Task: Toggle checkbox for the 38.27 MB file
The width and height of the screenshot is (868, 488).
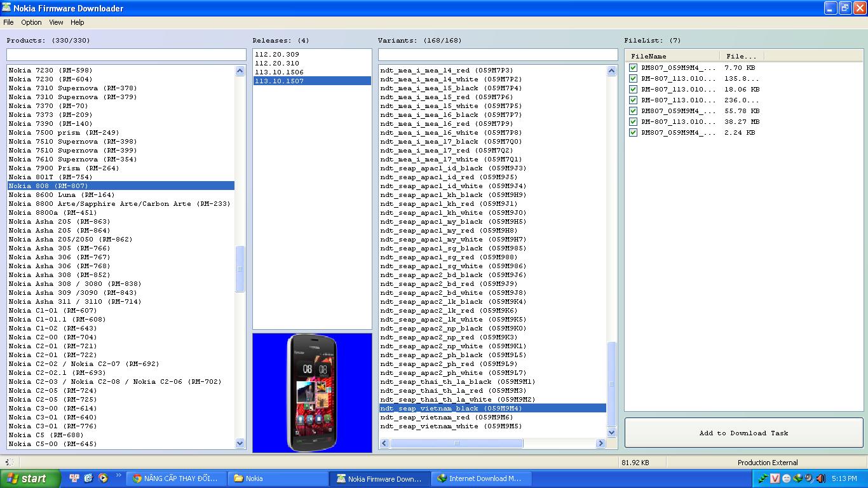Action: pyautogui.click(x=633, y=121)
